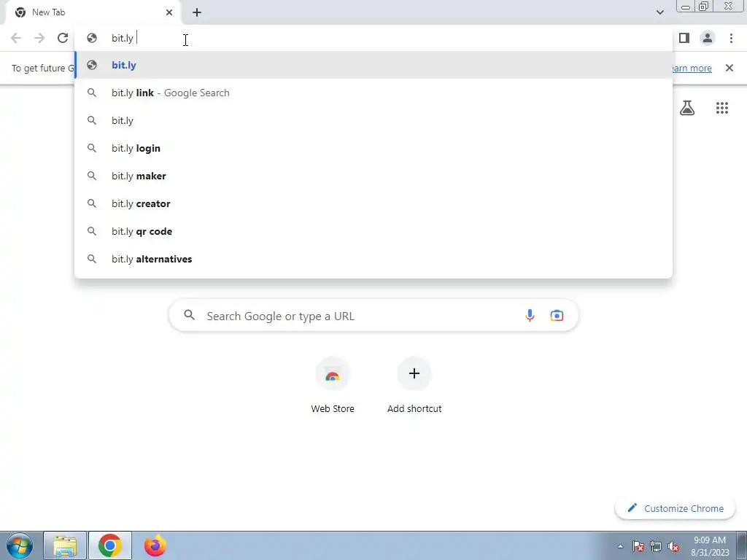The image size is (747, 560).
Task: Choose the 'bit.ly maker' suggestion
Action: 373,176
